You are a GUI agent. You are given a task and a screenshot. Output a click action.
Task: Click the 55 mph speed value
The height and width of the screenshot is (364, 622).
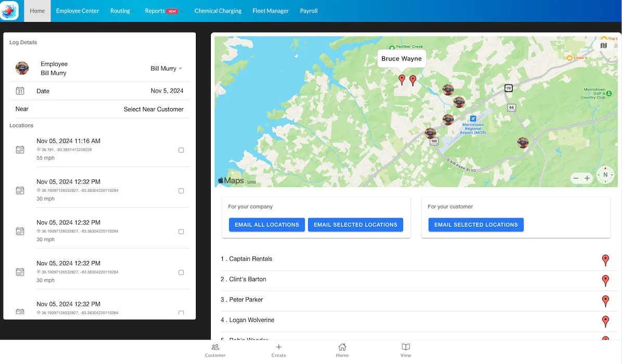(x=46, y=158)
